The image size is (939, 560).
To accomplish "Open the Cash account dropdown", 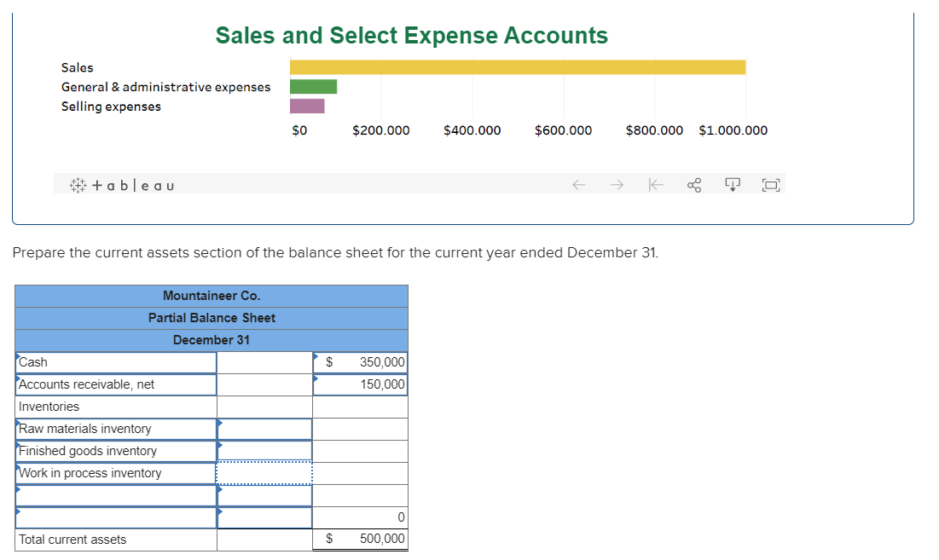I will point(116,362).
